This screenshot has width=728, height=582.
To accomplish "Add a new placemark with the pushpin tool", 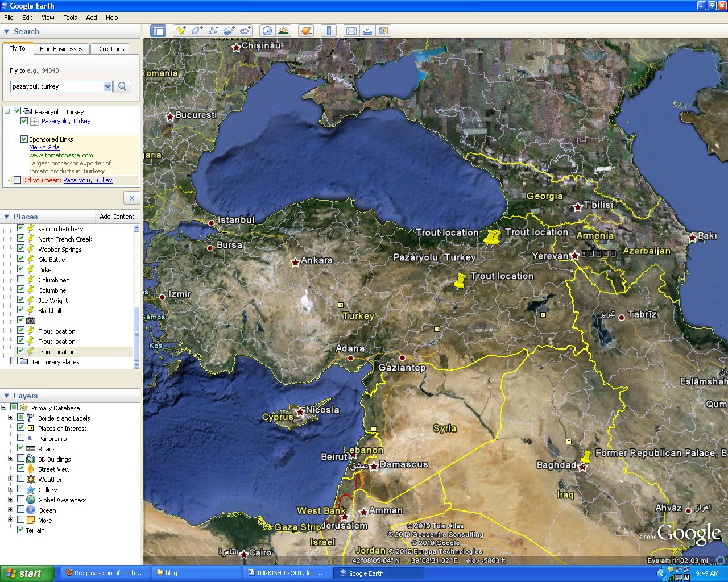I will click(180, 30).
